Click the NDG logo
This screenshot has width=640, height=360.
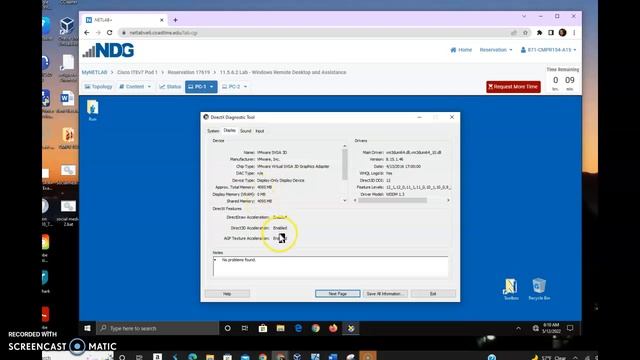tap(108, 51)
